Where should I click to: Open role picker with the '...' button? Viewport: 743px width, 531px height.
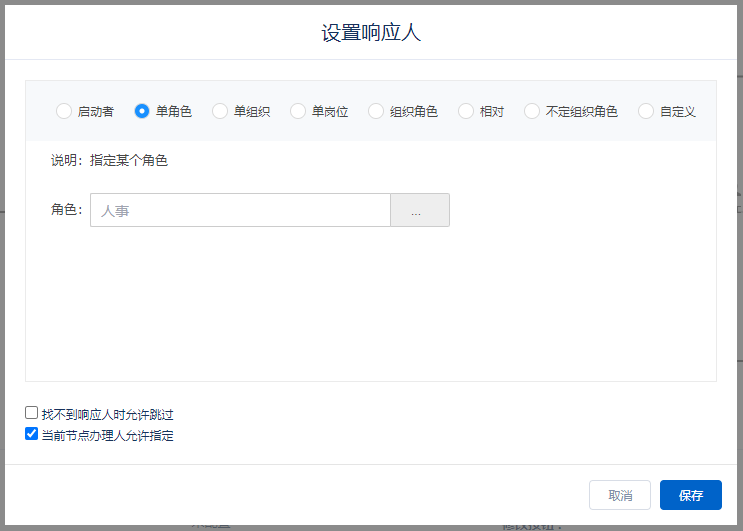pos(419,210)
